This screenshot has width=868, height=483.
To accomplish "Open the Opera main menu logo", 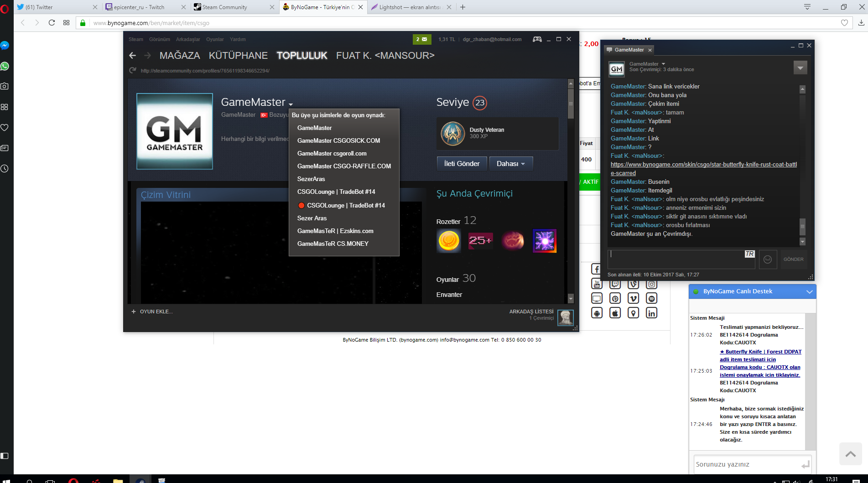I will [5, 8].
